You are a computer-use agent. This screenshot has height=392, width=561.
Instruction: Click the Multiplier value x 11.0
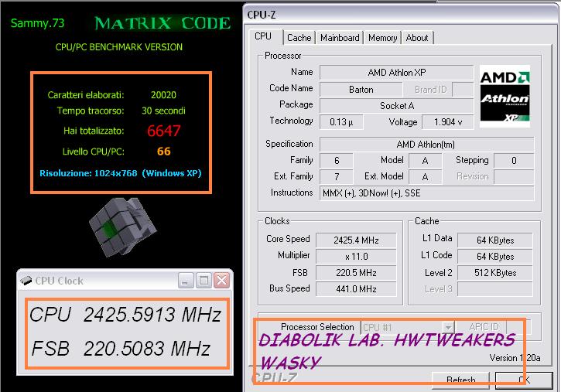356,257
